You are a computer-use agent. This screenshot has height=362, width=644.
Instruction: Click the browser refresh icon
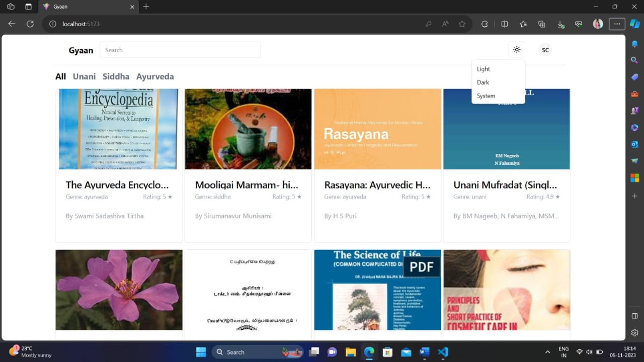point(30,24)
